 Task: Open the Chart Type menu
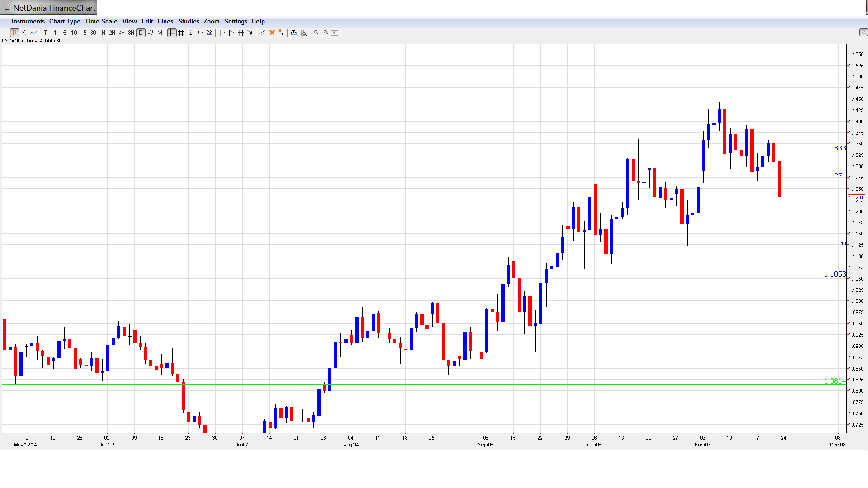click(x=65, y=21)
